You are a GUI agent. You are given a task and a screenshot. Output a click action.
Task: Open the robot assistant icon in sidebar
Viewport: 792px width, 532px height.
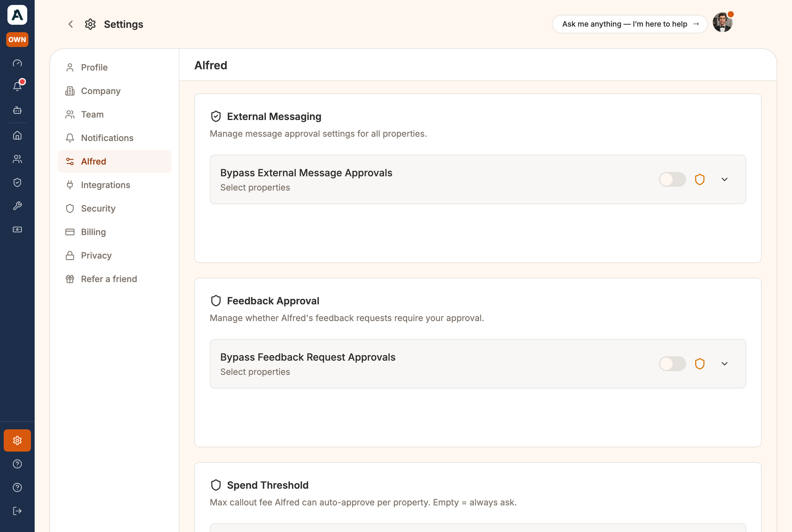click(17, 110)
